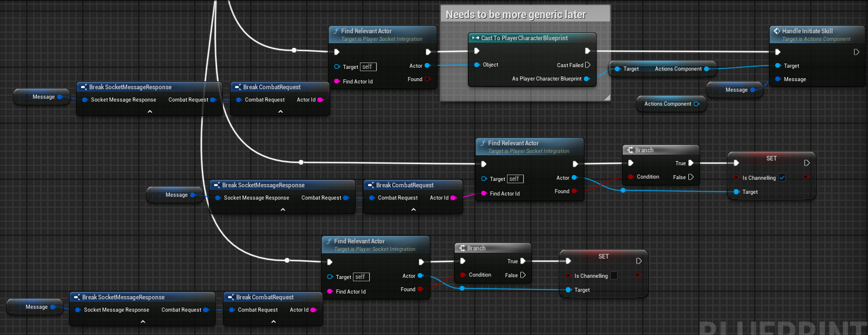The image size is (868, 335).
Task: Click the Combat Request output pin on top Break SocketMessageResponse
Action: 213,100
